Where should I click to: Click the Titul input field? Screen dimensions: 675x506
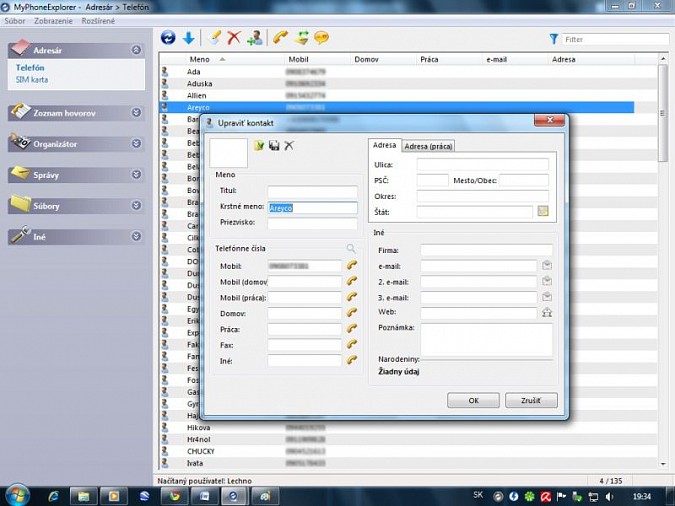(313, 191)
